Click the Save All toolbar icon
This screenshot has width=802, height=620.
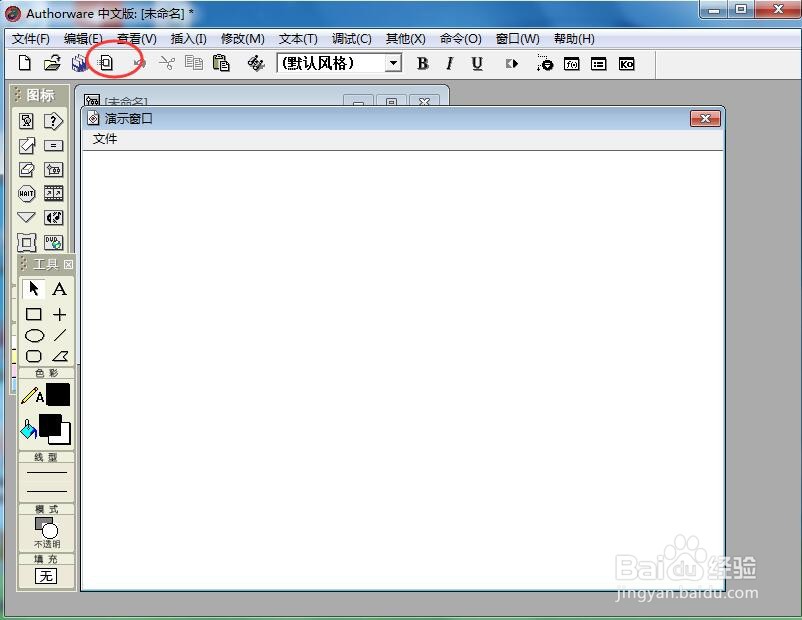(79, 63)
